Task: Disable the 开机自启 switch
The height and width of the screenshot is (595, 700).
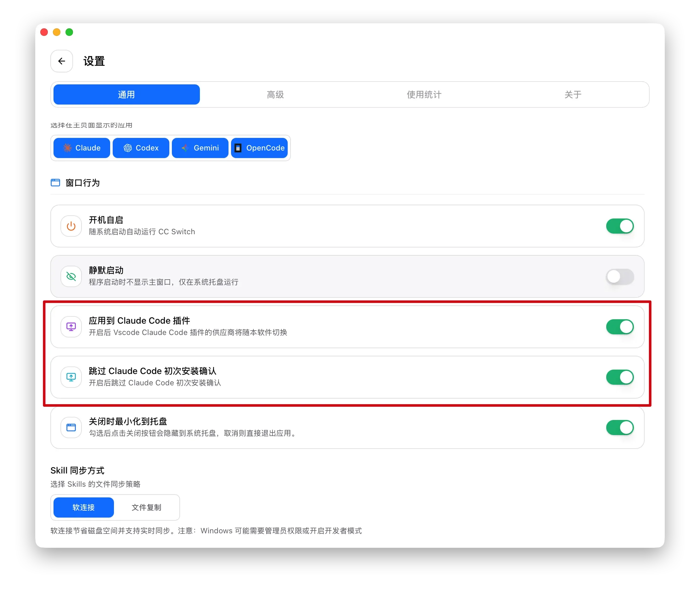Action: [x=620, y=226]
